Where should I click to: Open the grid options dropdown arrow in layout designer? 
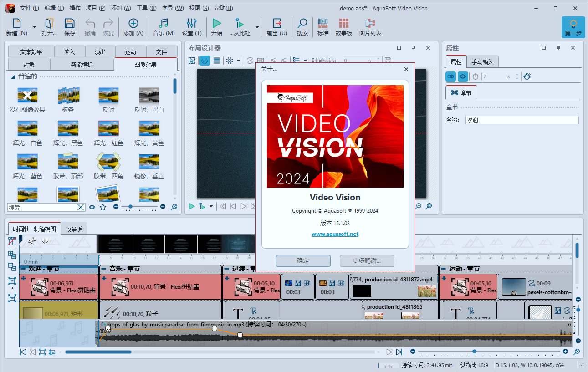238,61
